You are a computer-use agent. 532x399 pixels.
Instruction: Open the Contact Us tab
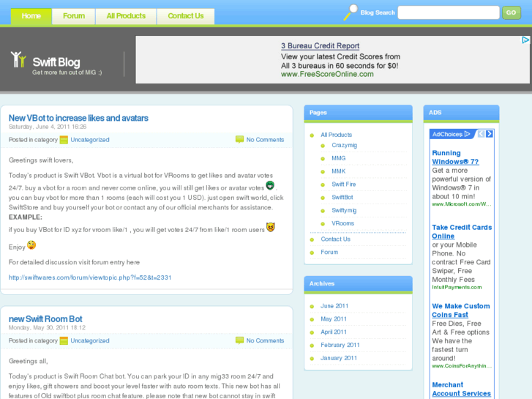coord(186,16)
